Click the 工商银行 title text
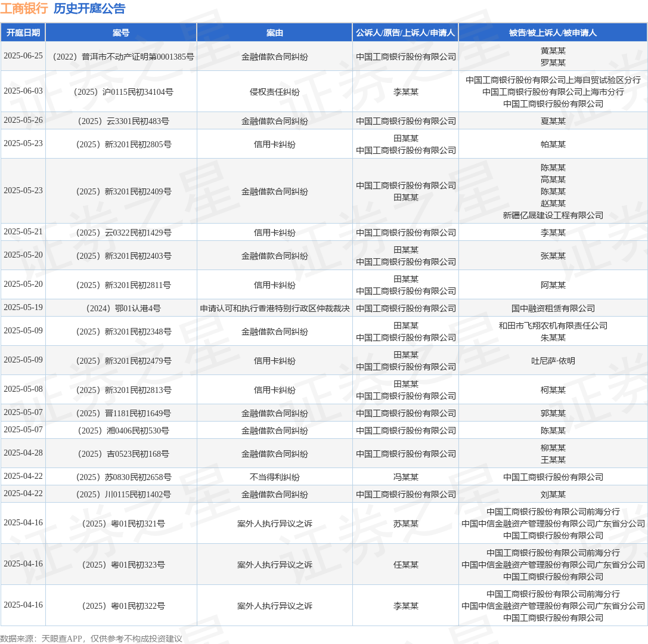Image resolution: width=648 pixels, height=644 pixels. [x=24, y=8]
